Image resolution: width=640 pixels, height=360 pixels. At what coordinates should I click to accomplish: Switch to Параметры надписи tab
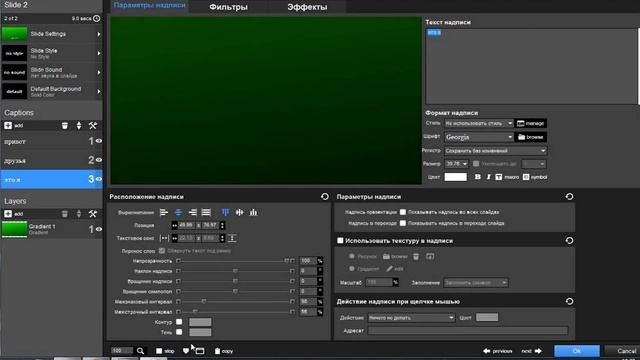149,6
